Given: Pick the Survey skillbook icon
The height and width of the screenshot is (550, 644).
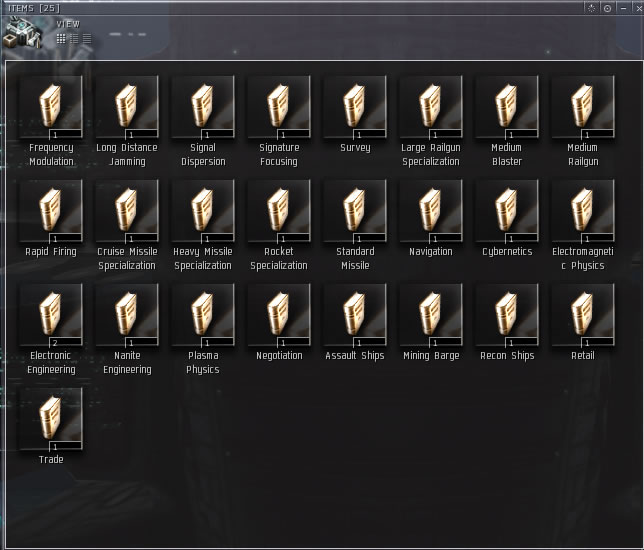Looking at the screenshot, I should 355,107.
